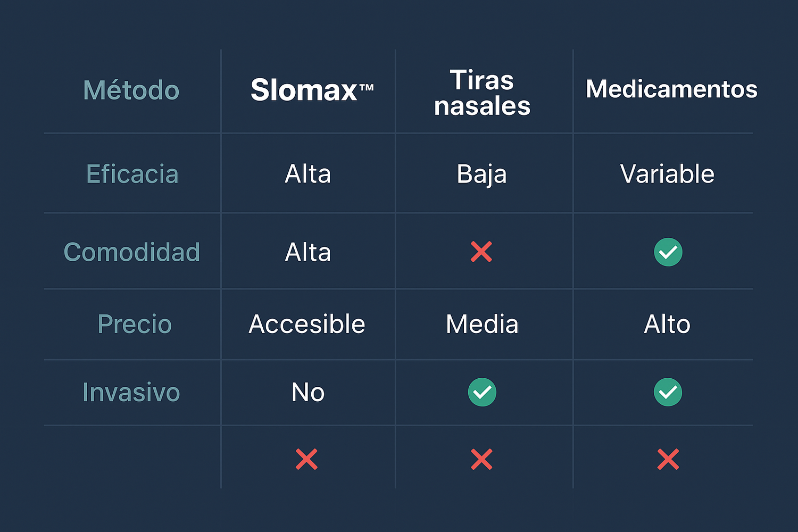This screenshot has width=798, height=532.
Task: Select the Tiras nasales column header
Action: point(482,93)
